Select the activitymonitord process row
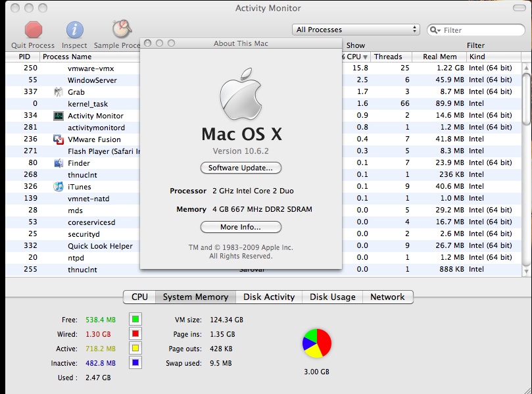Image resolution: width=532 pixels, height=394 pixels. 263,127
